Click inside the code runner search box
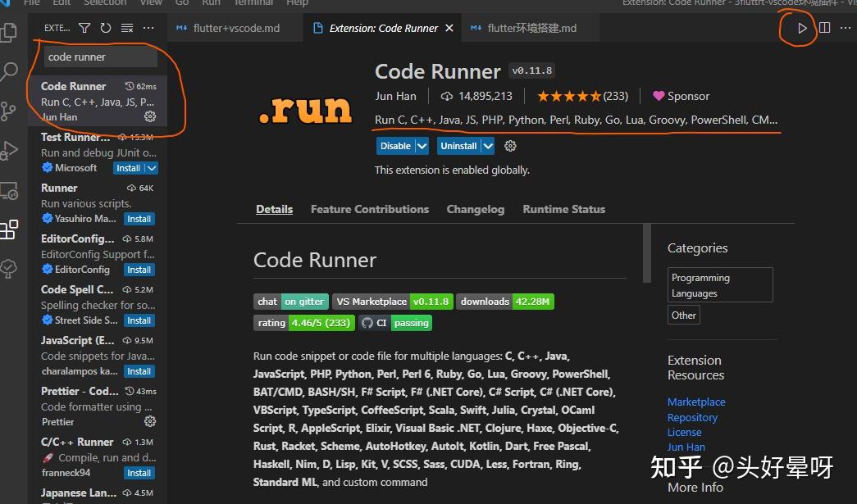The width and height of the screenshot is (857, 504). pos(98,56)
